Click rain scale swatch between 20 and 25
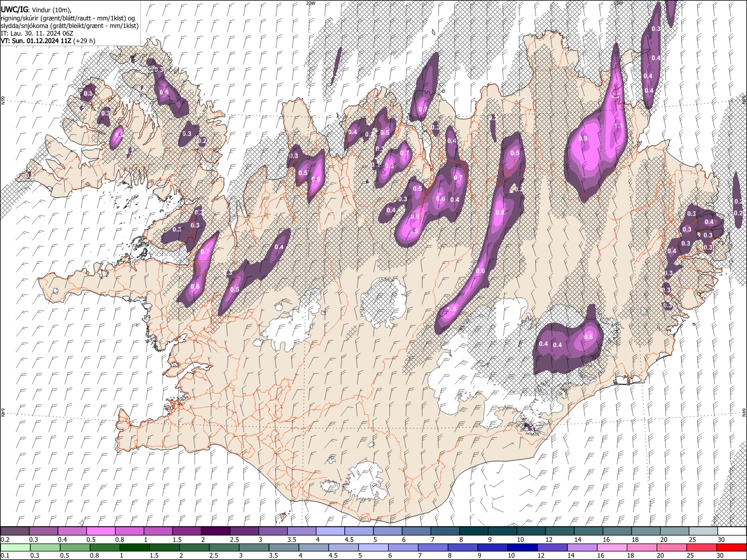 click(x=671, y=547)
